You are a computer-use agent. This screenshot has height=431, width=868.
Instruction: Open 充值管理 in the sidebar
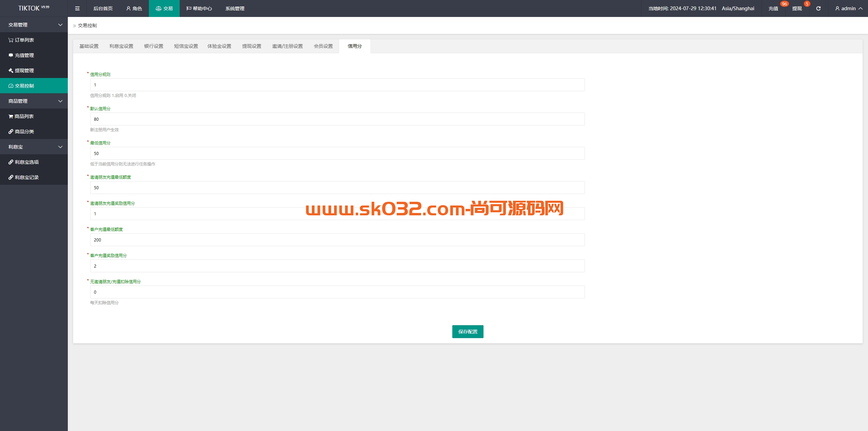[x=34, y=55]
